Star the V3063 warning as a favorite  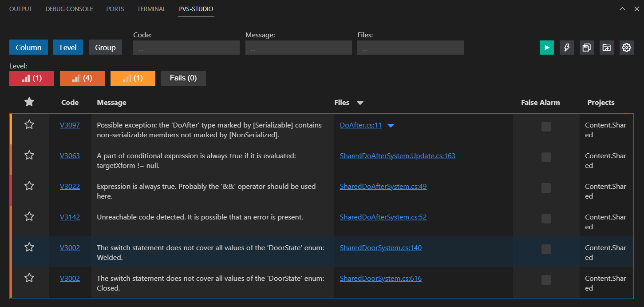[29, 155]
